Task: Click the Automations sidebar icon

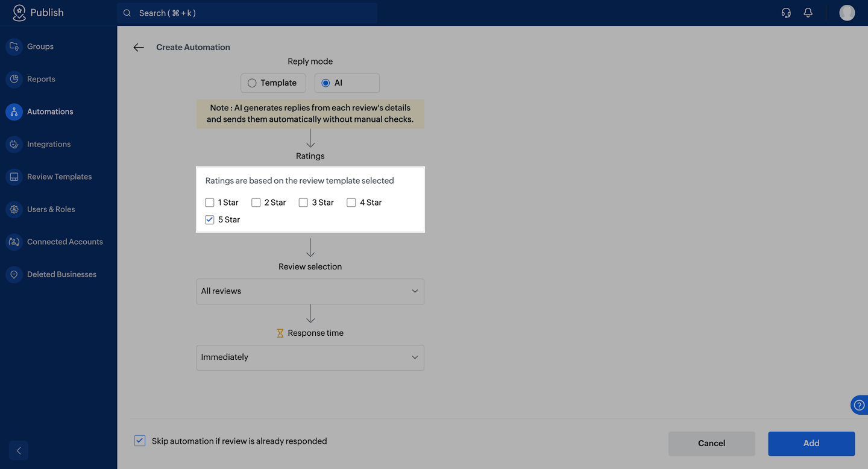Action: coord(14,112)
